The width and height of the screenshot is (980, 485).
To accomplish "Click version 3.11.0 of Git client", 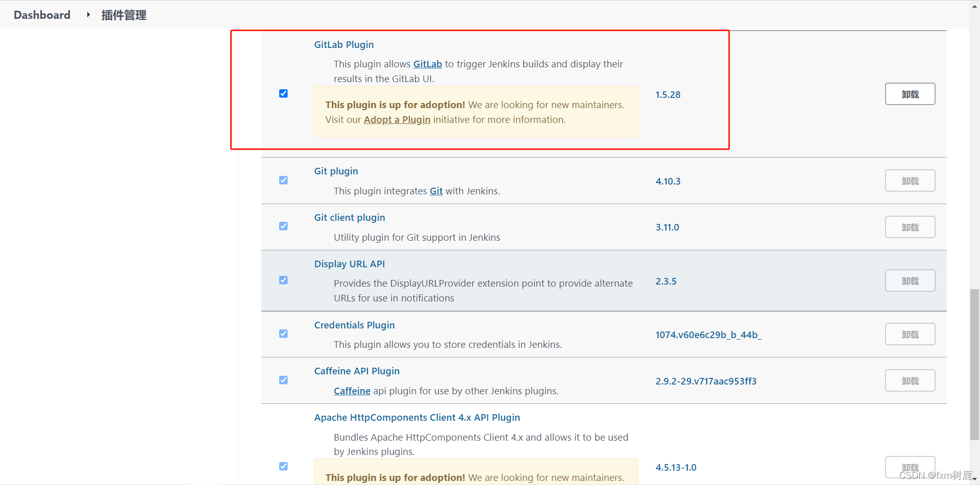I will tap(667, 227).
